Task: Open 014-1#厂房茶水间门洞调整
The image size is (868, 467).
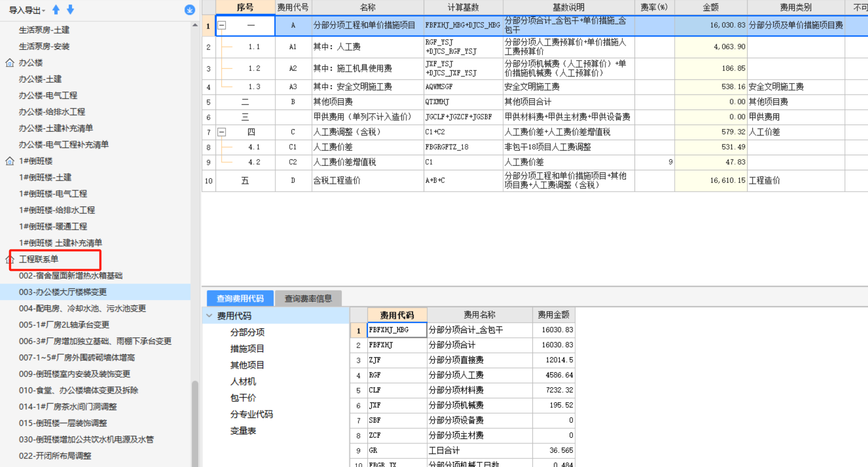Action: coord(68,407)
